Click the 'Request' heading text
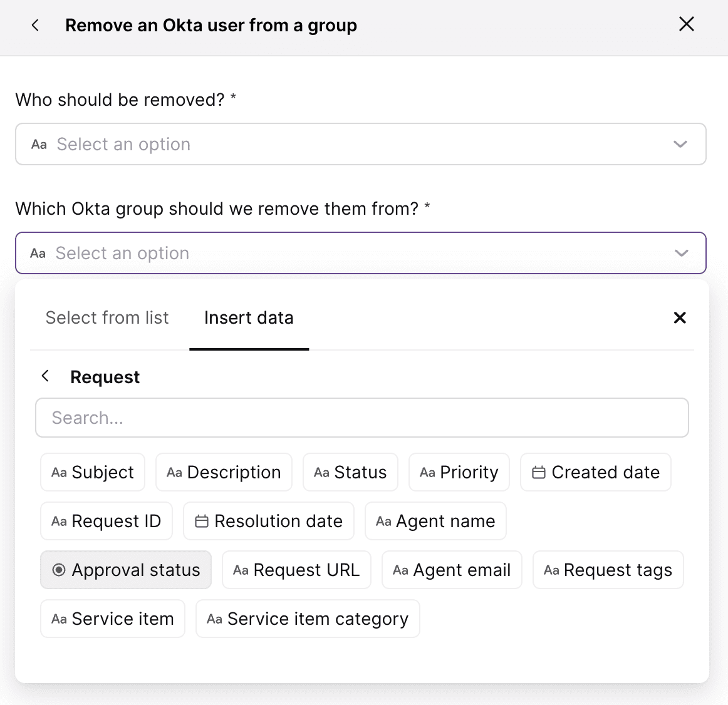The image size is (728, 705). (105, 377)
